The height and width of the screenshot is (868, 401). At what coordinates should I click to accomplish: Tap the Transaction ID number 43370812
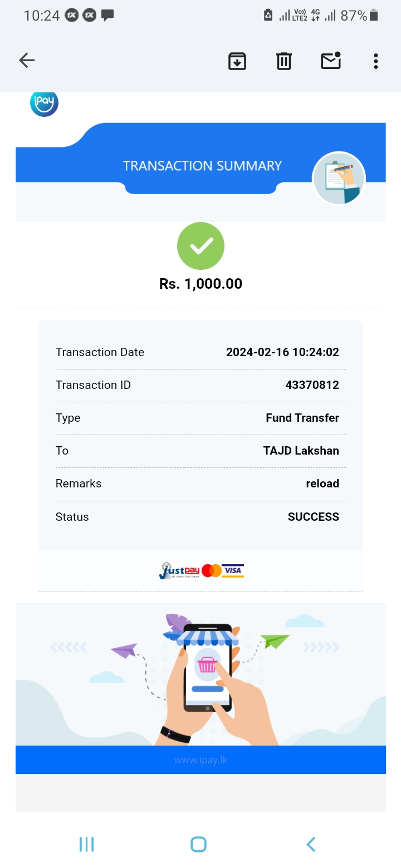pyautogui.click(x=312, y=385)
